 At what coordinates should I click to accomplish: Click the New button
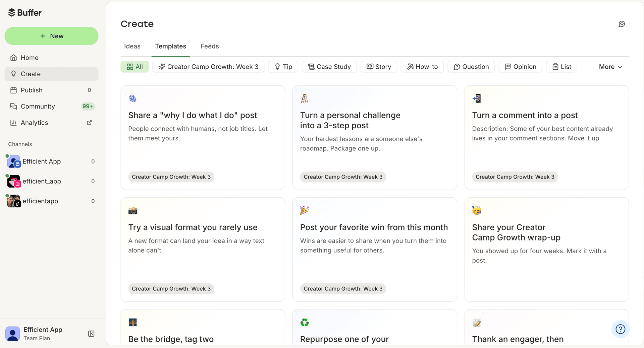pos(51,36)
